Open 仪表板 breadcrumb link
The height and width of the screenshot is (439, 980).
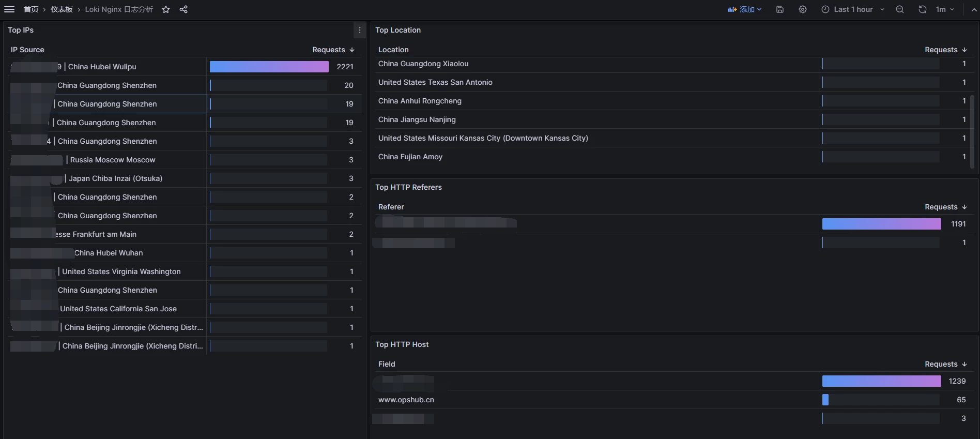pos(62,9)
